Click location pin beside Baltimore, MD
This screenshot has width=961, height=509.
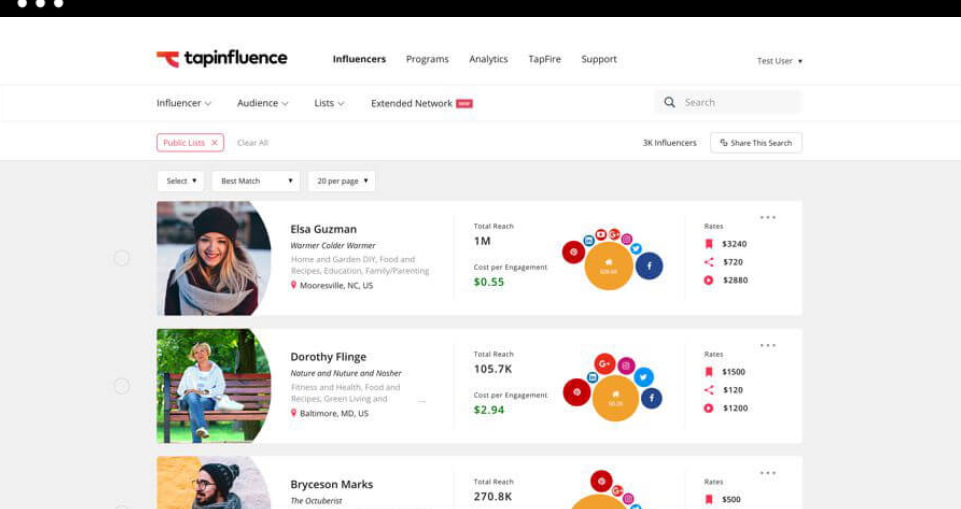[294, 413]
